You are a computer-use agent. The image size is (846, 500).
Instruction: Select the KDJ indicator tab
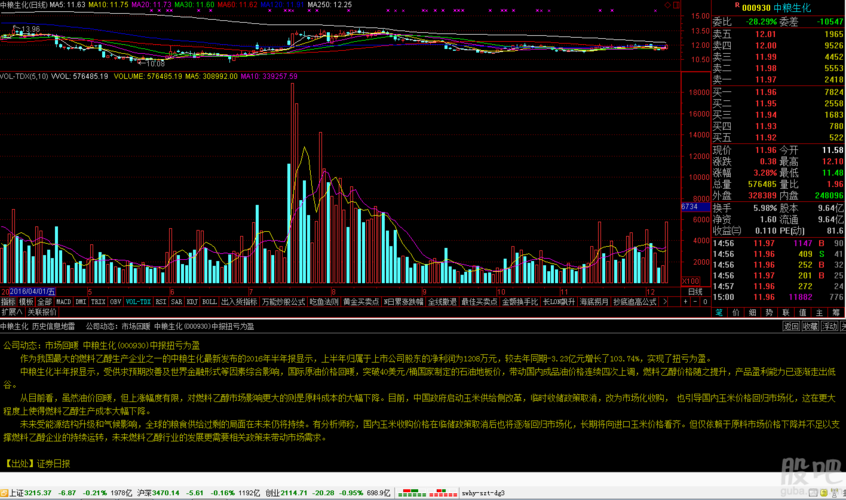point(192,302)
